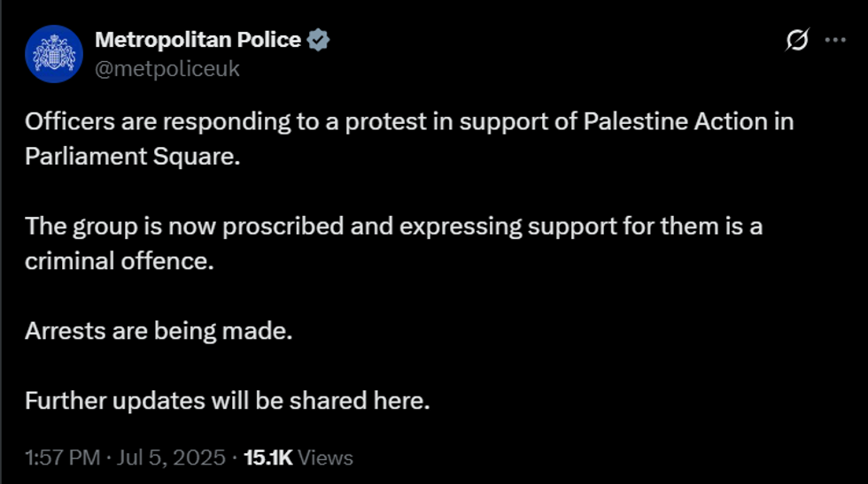The width and height of the screenshot is (868, 484).
Task: Open the Metropolitan Police profile avatar
Action: [54, 54]
